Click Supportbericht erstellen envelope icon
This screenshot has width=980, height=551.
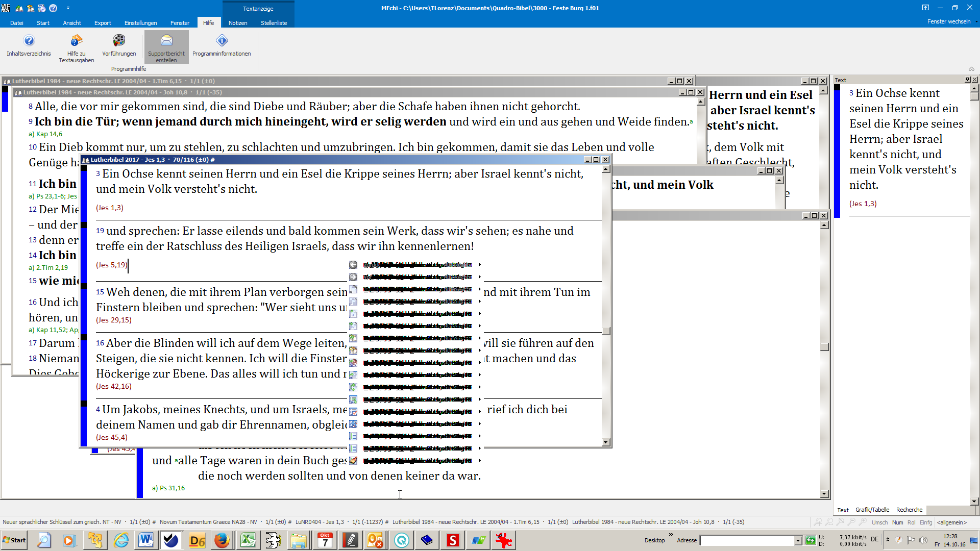point(166,41)
